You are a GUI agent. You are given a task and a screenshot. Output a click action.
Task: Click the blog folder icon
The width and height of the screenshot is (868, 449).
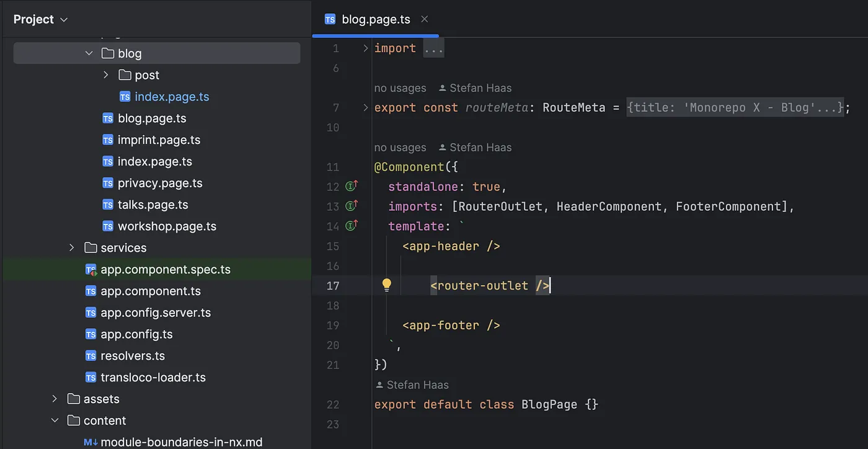[108, 53]
